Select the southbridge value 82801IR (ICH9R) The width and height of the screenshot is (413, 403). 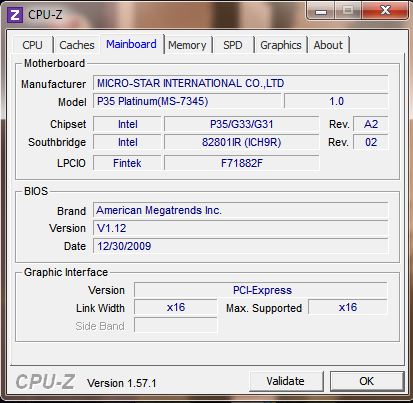pyautogui.click(x=242, y=142)
